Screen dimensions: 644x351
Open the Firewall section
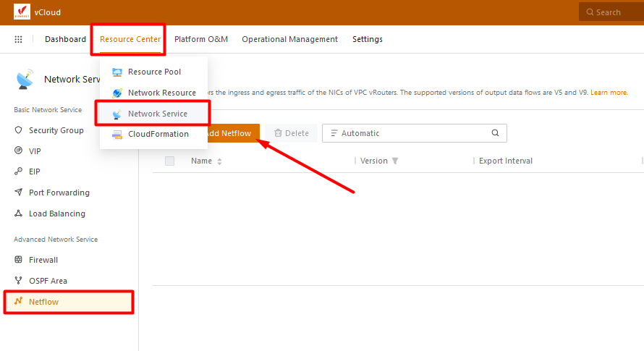(x=43, y=260)
